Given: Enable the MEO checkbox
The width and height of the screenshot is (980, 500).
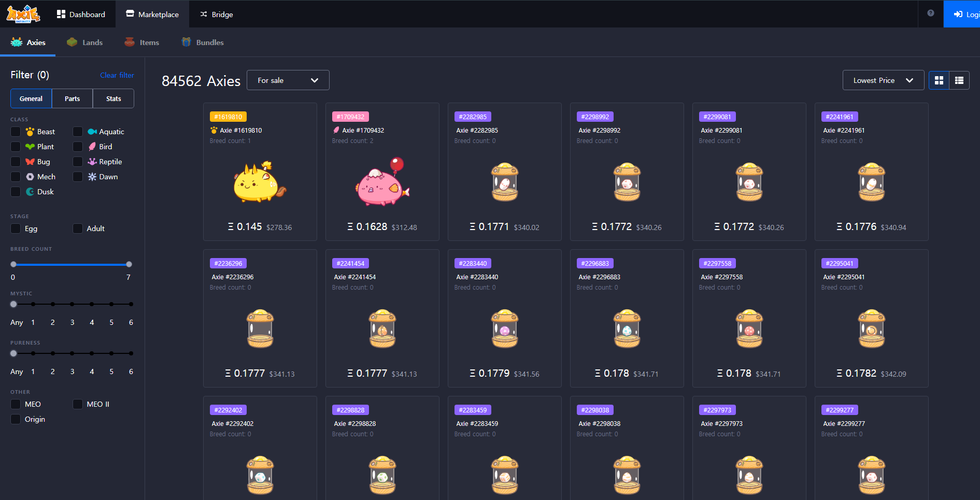Looking at the screenshot, I should click(x=16, y=404).
